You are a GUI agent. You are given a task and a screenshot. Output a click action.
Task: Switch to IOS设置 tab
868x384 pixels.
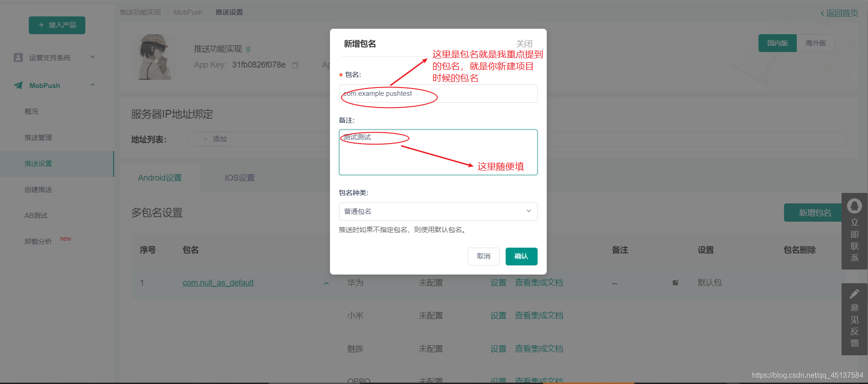[240, 178]
